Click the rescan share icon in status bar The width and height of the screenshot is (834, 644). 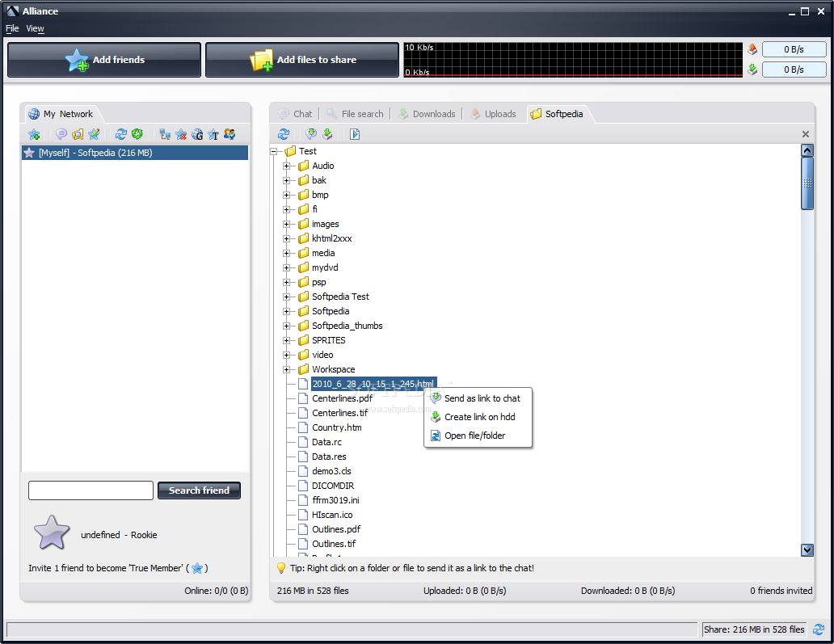pyautogui.click(x=819, y=629)
